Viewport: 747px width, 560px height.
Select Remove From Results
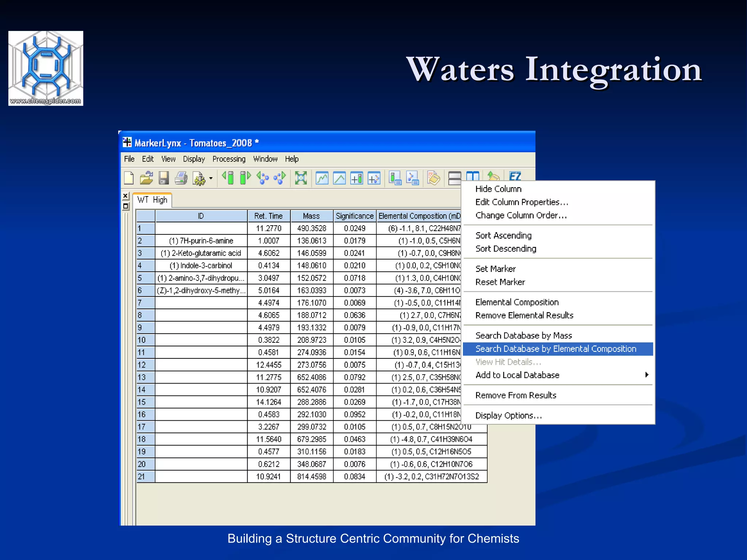pos(516,395)
